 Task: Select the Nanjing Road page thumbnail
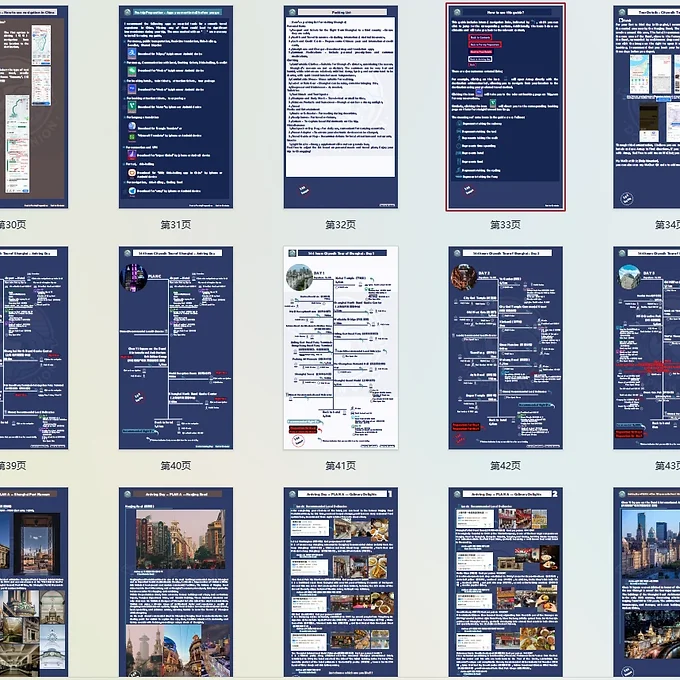[175, 585]
